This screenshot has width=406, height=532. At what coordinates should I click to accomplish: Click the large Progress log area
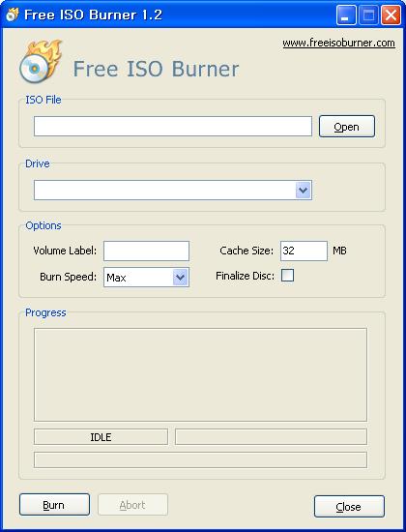[x=200, y=374]
